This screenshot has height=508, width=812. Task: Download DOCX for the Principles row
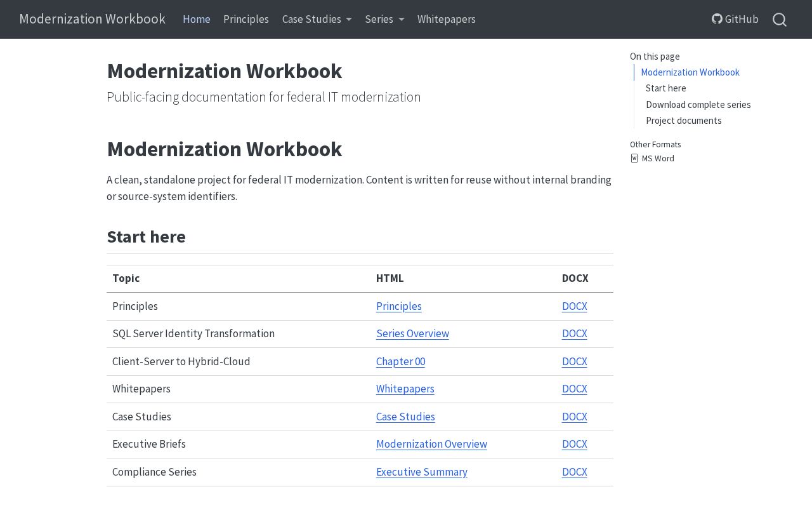(575, 306)
